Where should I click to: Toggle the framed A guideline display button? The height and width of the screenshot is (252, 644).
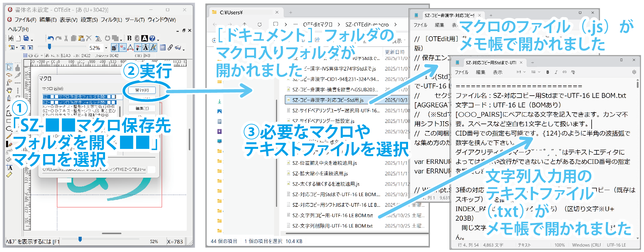146,48
